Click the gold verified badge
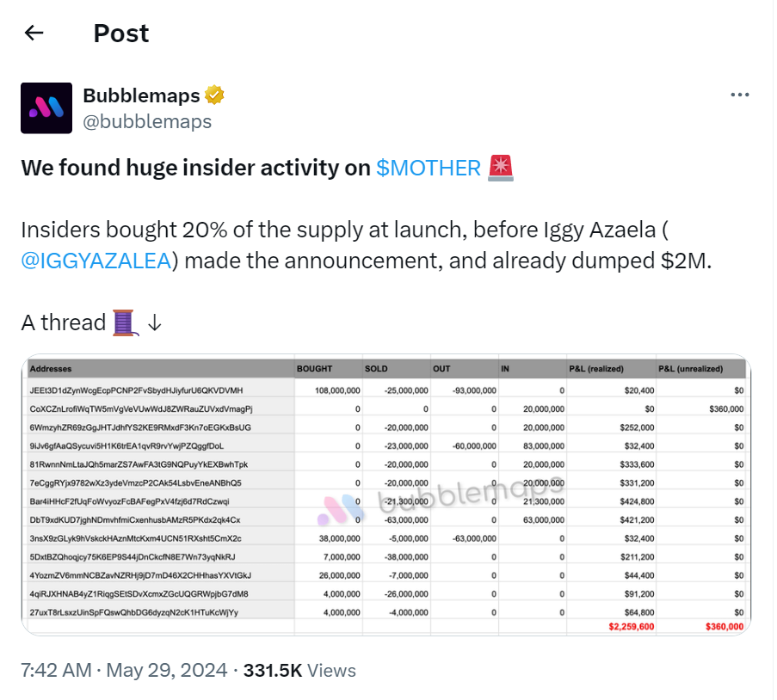Viewport: 777px width, 700px height. click(x=214, y=95)
